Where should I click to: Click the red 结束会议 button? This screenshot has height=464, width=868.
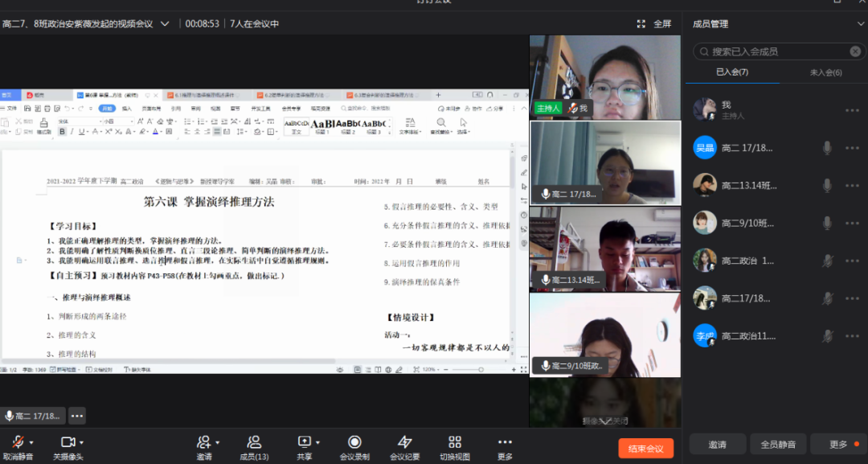(x=645, y=446)
